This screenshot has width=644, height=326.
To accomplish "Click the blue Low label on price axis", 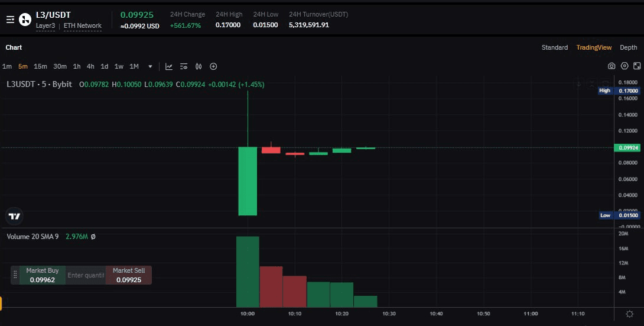I will (x=606, y=215).
